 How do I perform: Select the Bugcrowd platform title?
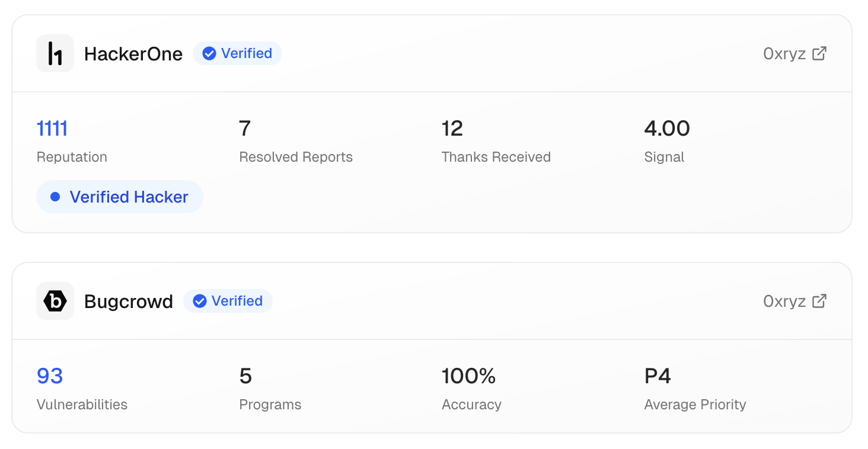pyautogui.click(x=129, y=302)
